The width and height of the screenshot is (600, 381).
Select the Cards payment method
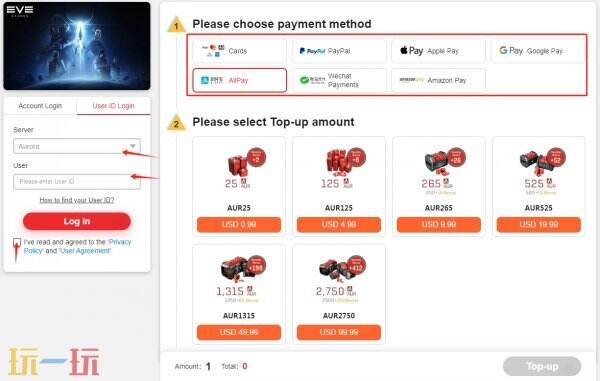[x=239, y=51]
